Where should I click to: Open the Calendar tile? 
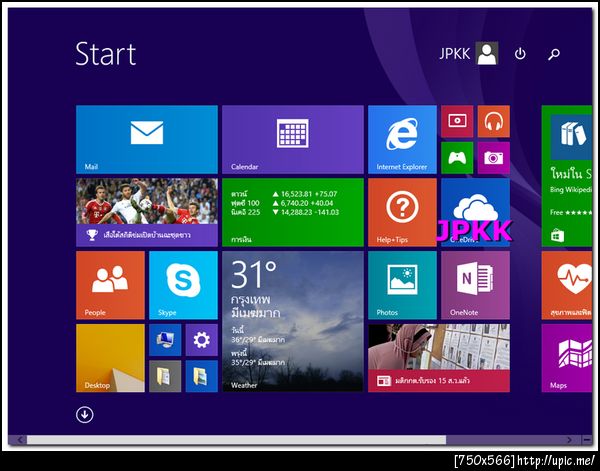tap(293, 140)
